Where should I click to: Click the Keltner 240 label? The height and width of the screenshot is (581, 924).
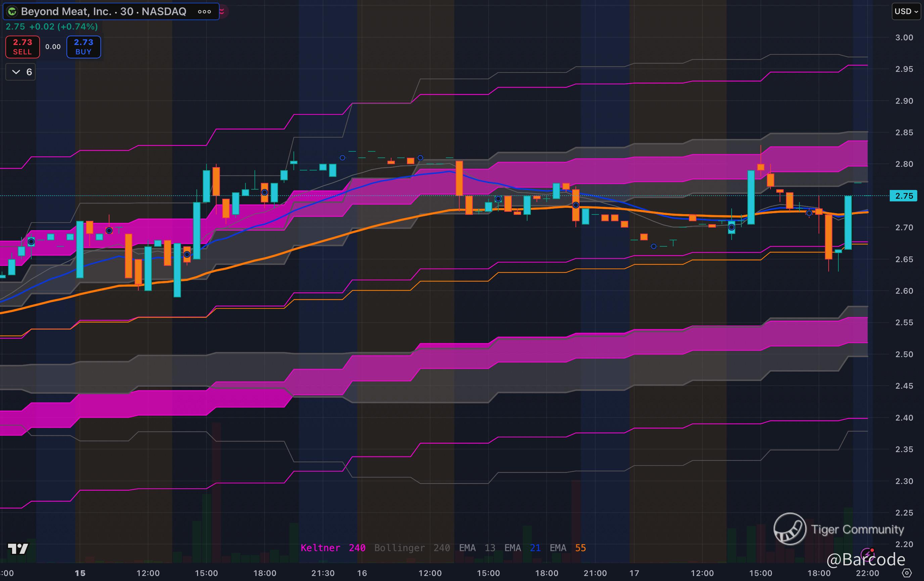click(333, 548)
